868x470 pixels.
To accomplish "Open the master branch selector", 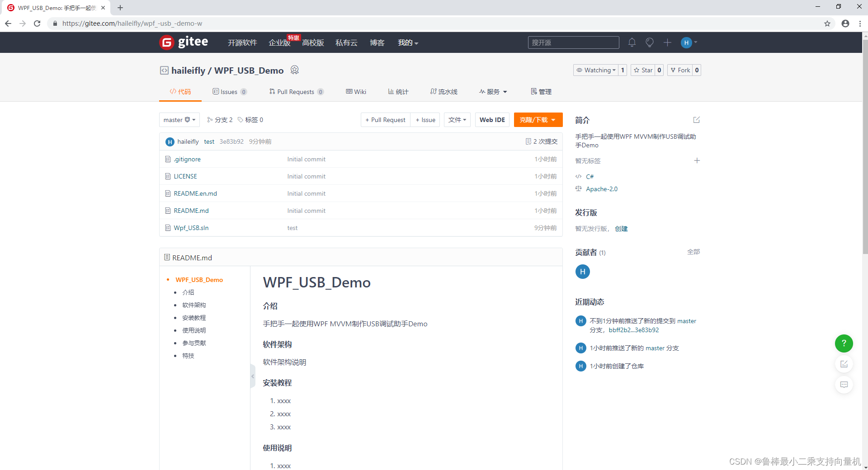I will 179,120.
